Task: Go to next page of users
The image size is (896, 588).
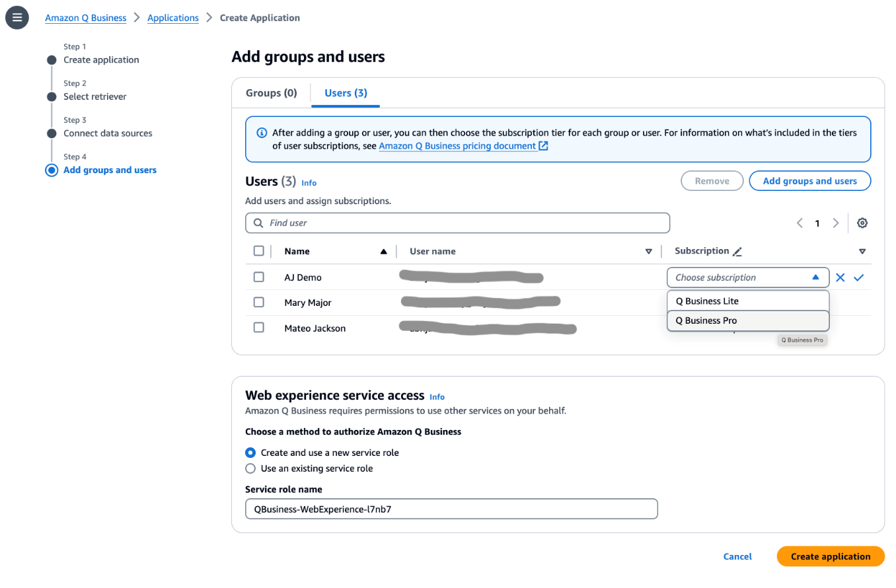Action: pos(836,223)
